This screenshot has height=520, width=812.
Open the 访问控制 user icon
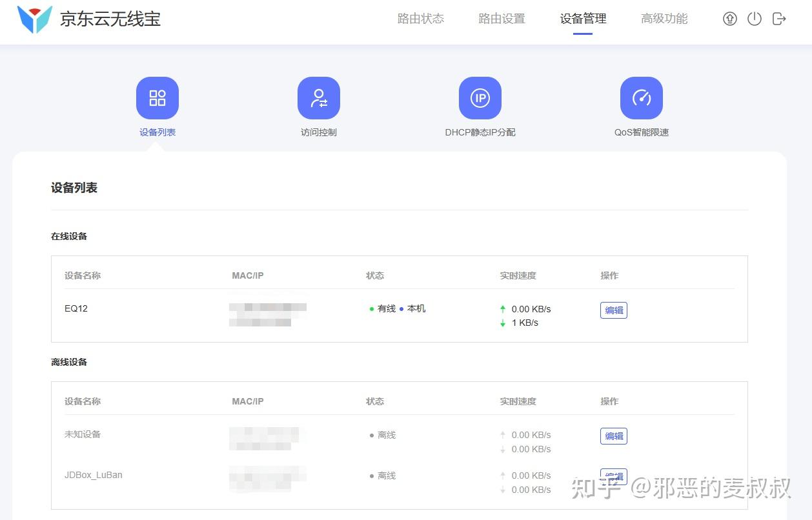pos(319,98)
